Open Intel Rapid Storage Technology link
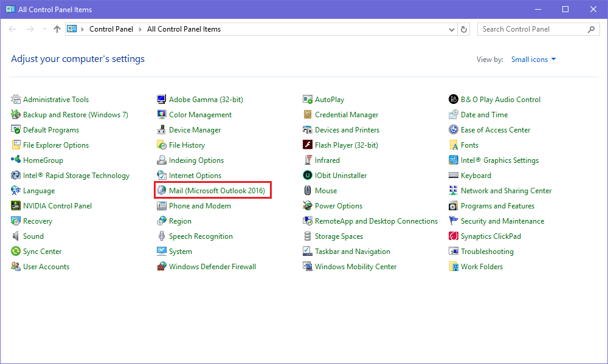Viewport: 608px width, 364px height. [x=76, y=176]
